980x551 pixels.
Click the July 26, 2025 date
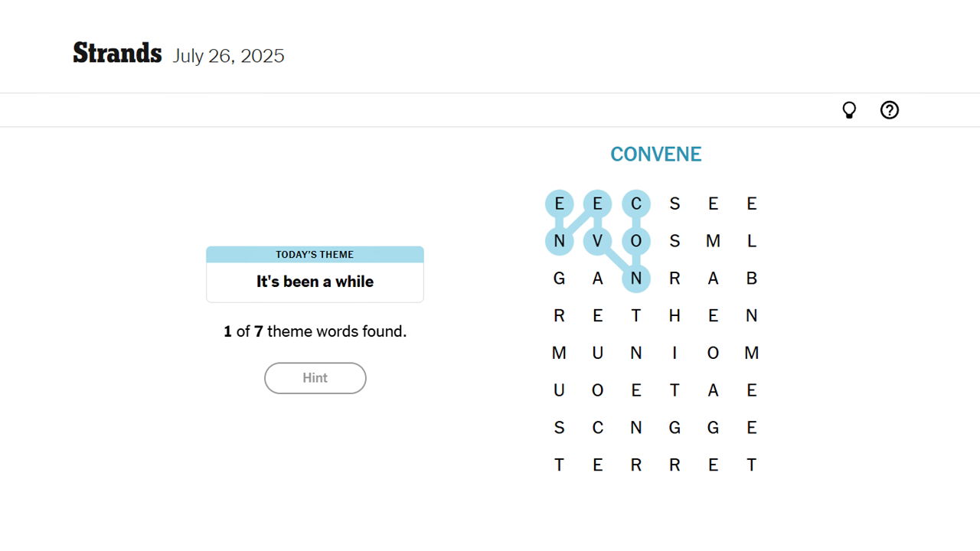[228, 56]
